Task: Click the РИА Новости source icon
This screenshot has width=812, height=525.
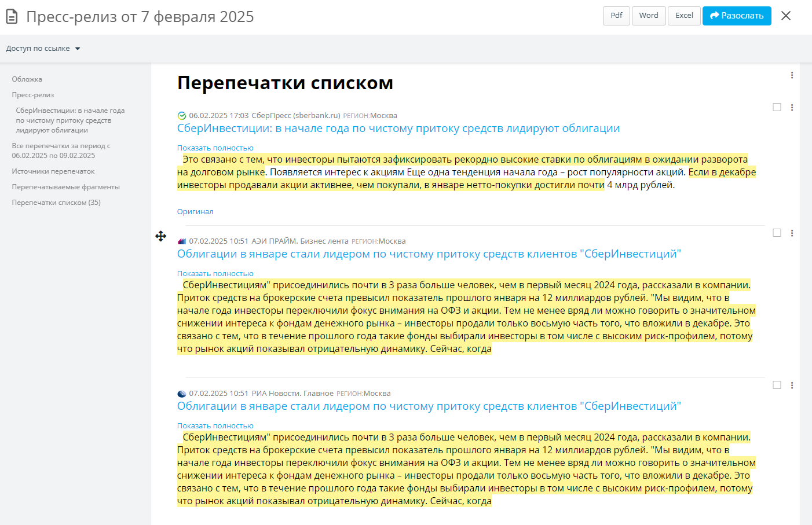Action: pos(182,394)
